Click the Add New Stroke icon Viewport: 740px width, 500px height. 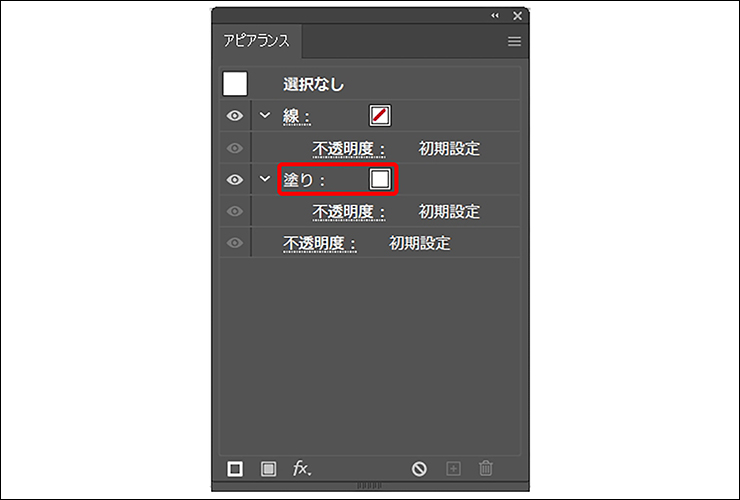click(x=235, y=468)
